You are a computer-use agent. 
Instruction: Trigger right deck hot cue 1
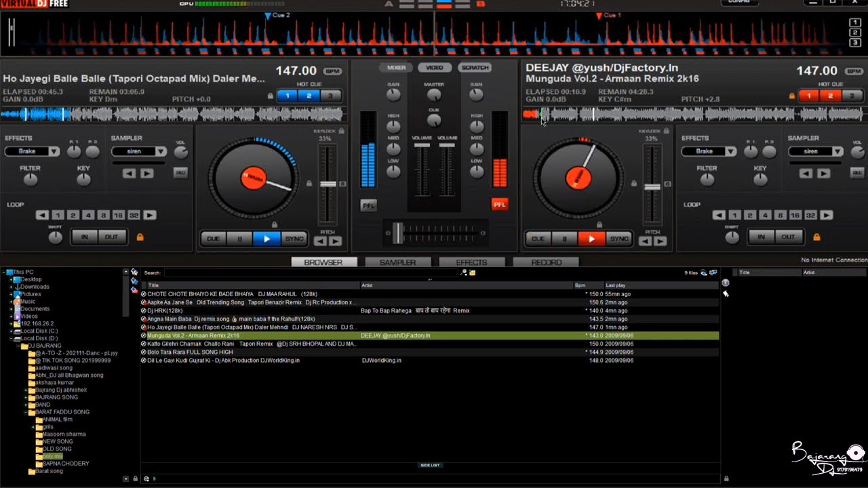[808, 96]
